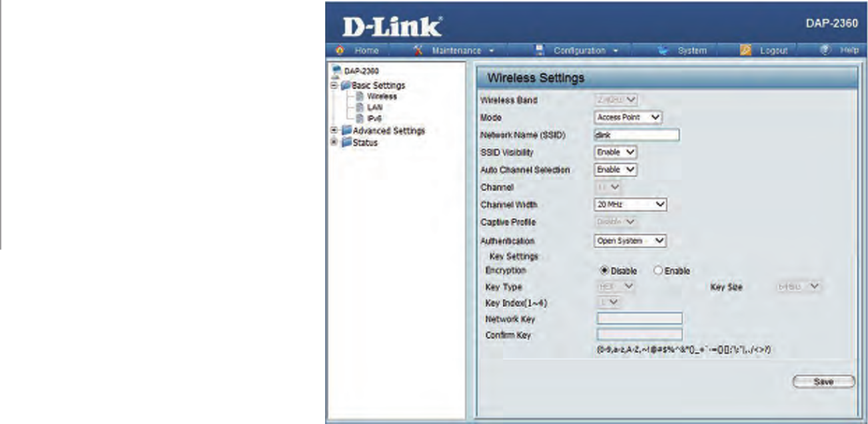Click the Status folder icon
868x424 pixels.
click(x=346, y=142)
